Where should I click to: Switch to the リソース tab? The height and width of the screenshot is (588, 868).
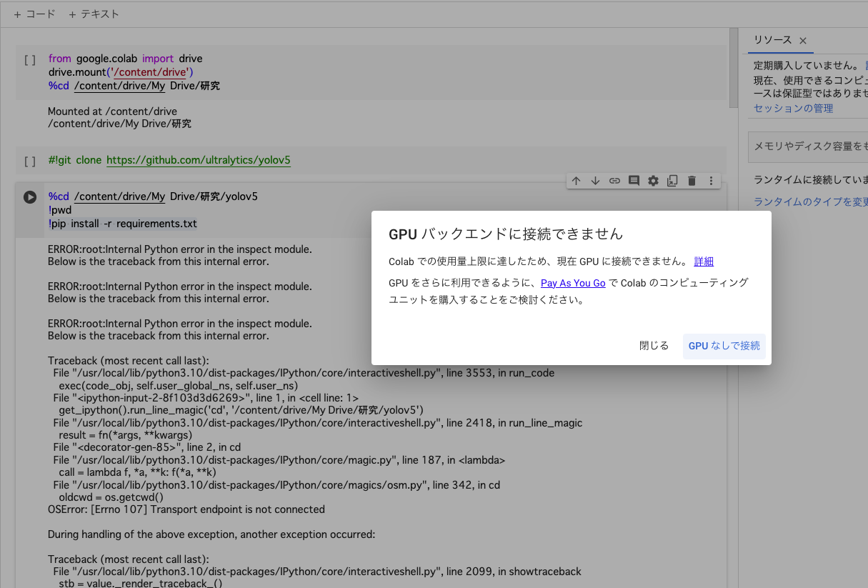pos(772,40)
